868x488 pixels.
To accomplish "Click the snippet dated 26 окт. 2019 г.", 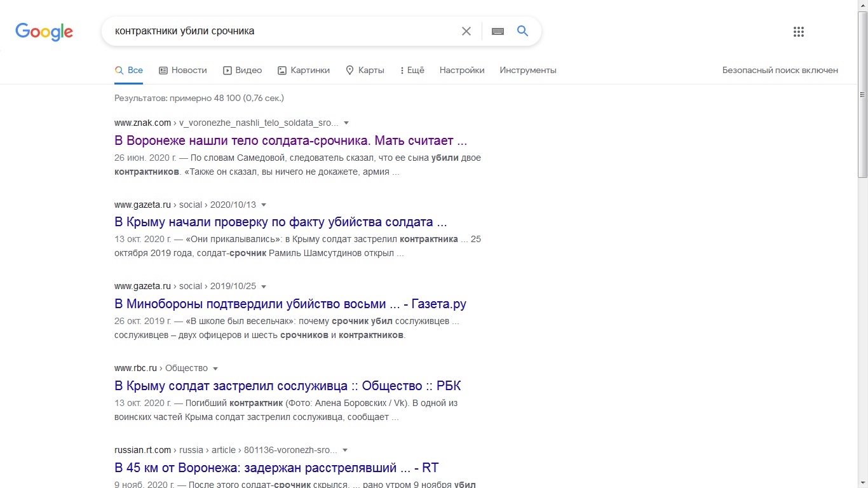I will point(287,328).
